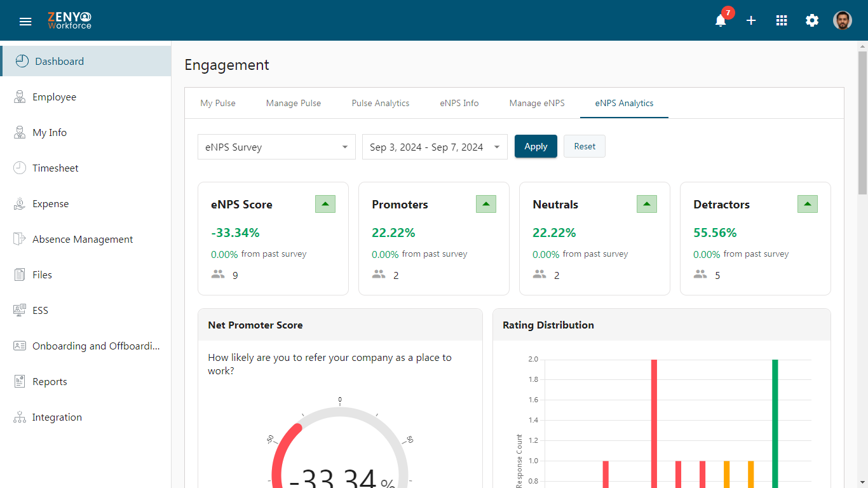The height and width of the screenshot is (488, 868).
Task: Open the settings gear
Action: [x=812, y=20]
